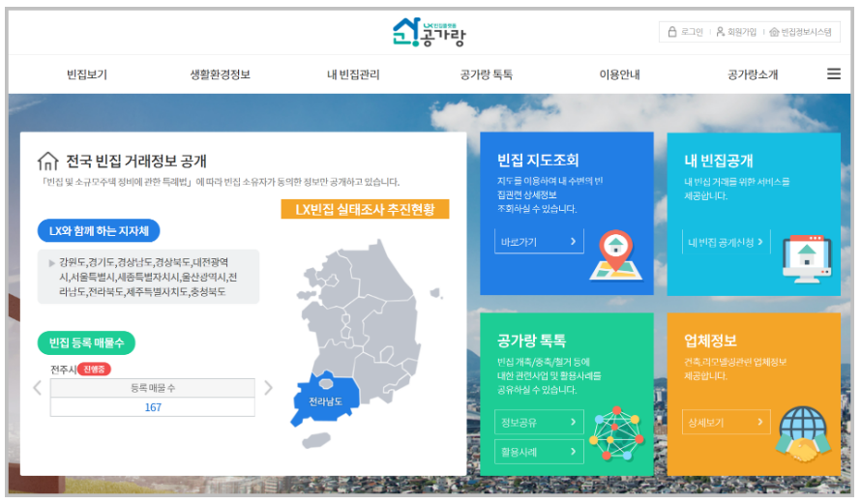The height and width of the screenshot is (504, 861).
Task: Click the small triangle bullet before 강원도
Action: pos(51,263)
